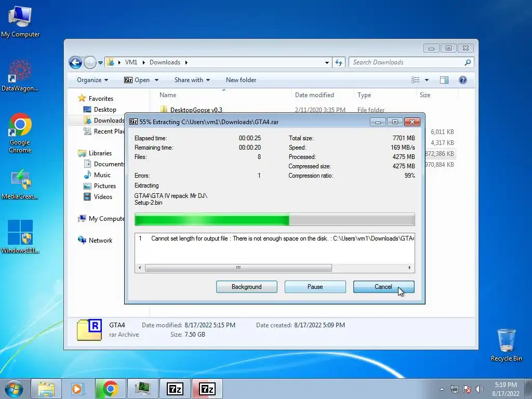Open the taskbar clock and date

point(506,389)
